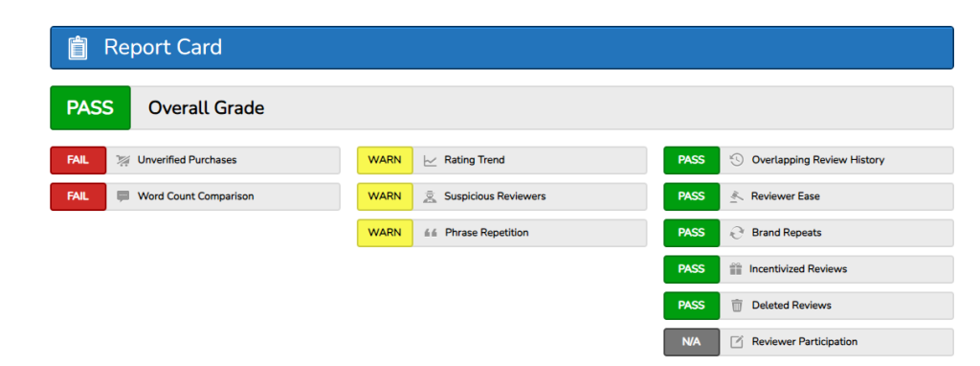Click the Brand Repeats refresh-arrows icon
Screen dimensions: 980x366
coord(737,233)
